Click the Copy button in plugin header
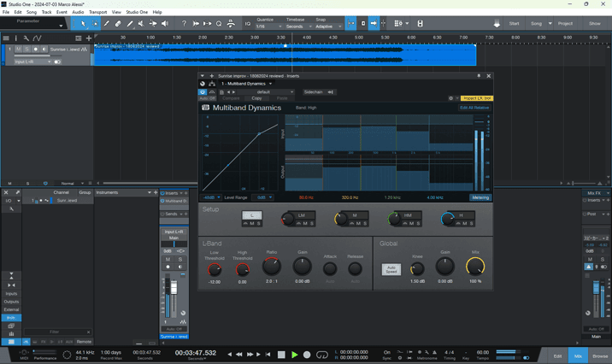This screenshot has width=612, height=364. point(256,98)
